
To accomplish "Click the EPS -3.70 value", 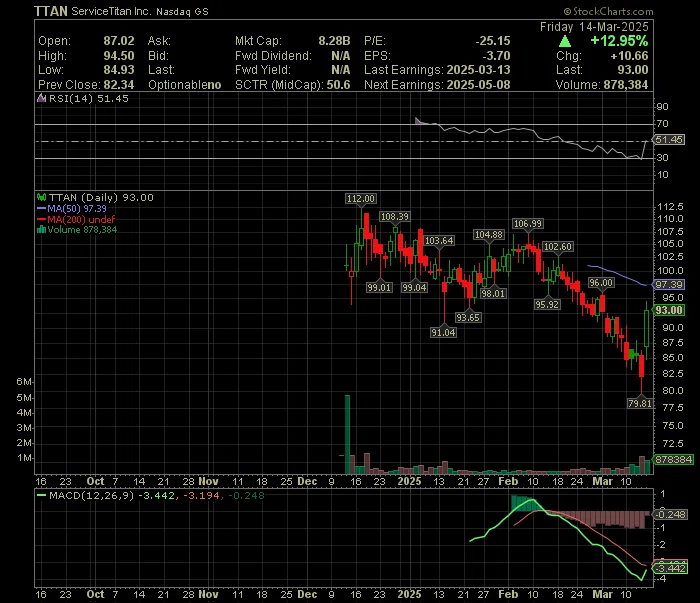I will (x=496, y=56).
